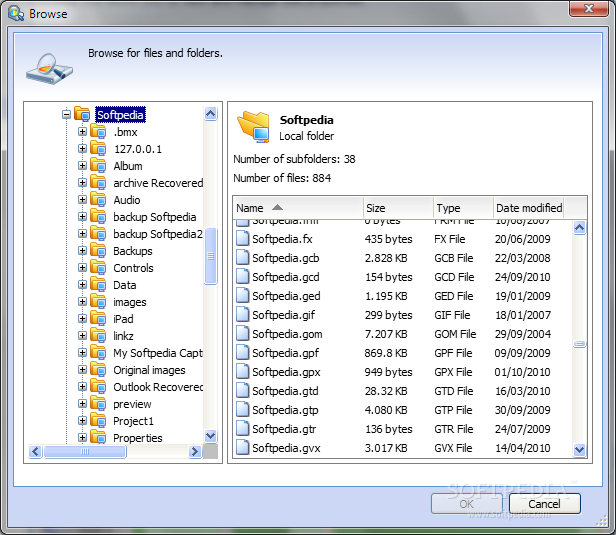Click the Softpedia.gom file icon
Screen dimensions: 616x535
tap(243, 333)
